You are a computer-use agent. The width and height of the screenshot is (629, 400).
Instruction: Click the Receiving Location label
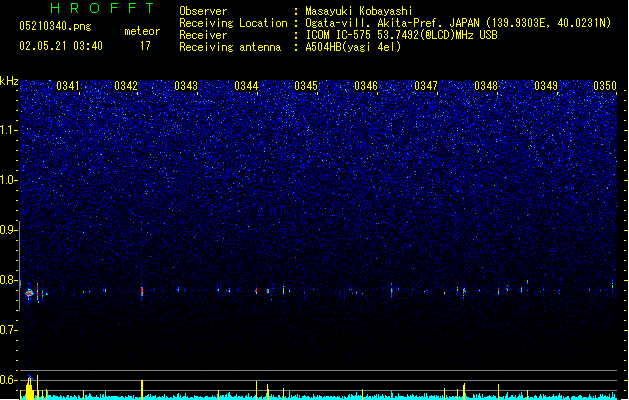coord(233,23)
